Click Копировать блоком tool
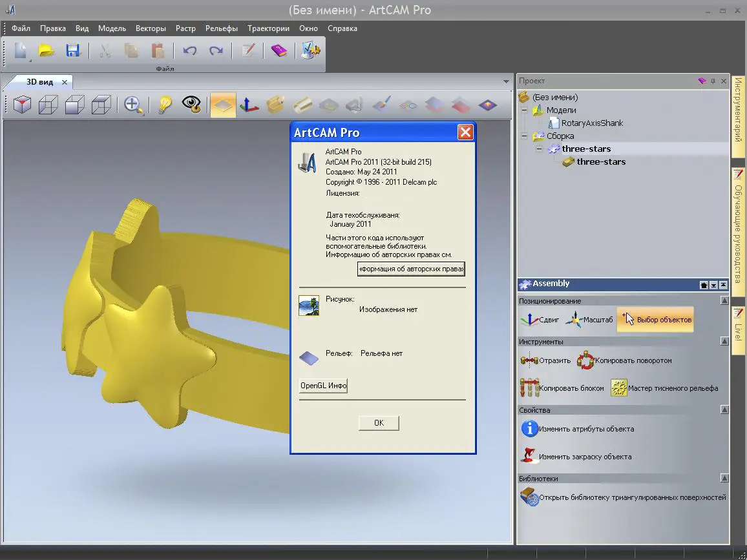The height and width of the screenshot is (560, 747). (562, 388)
